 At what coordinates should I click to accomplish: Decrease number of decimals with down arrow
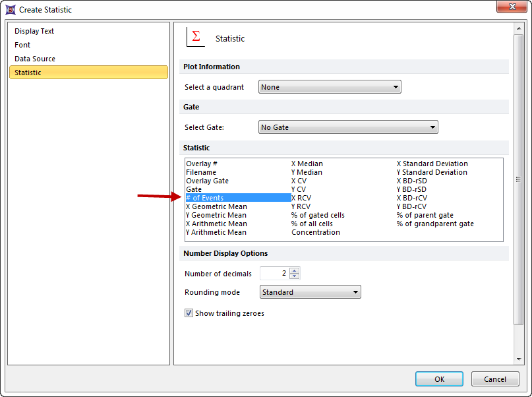point(295,276)
